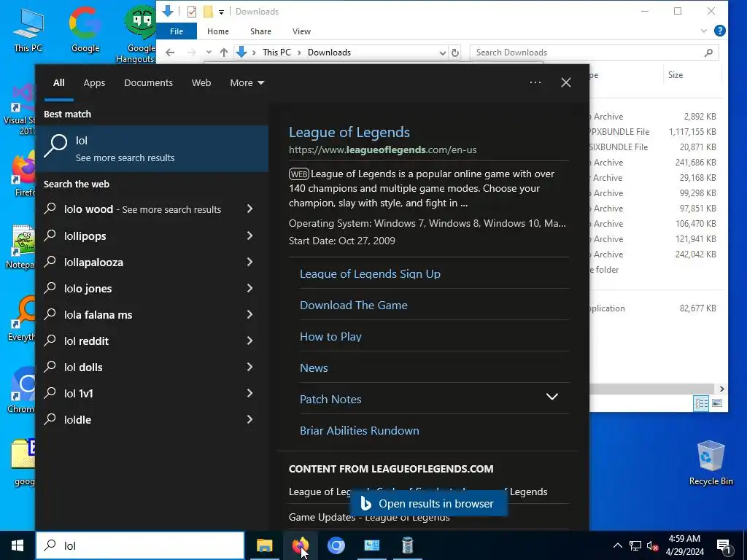Screen dimensions: 747x560
Task: Open the File tab in Explorer
Action: (x=177, y=31)
